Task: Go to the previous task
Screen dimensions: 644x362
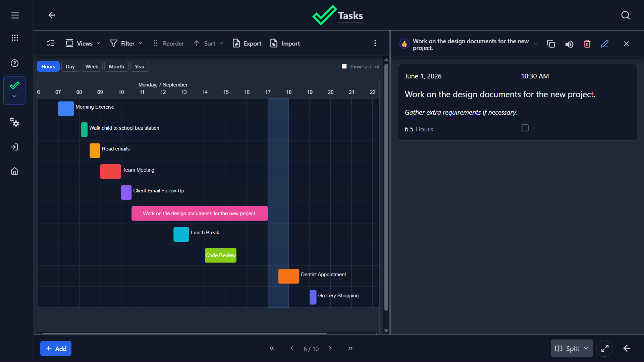Action: coord(292,348)
